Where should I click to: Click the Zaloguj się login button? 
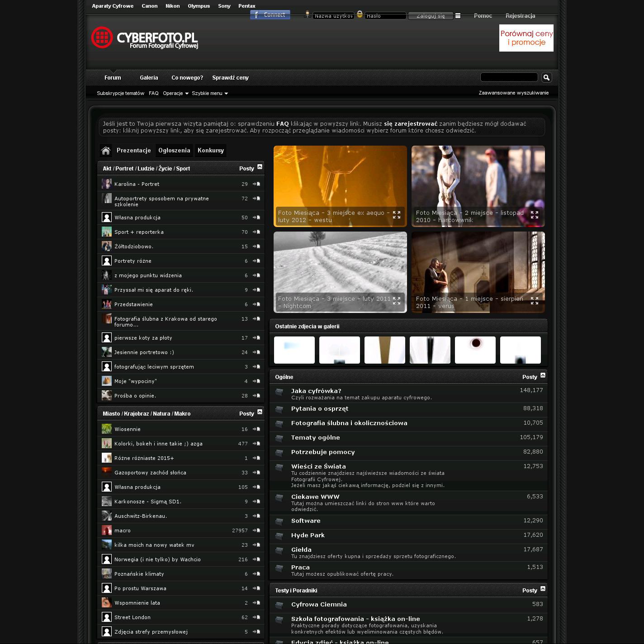(431, 16)
